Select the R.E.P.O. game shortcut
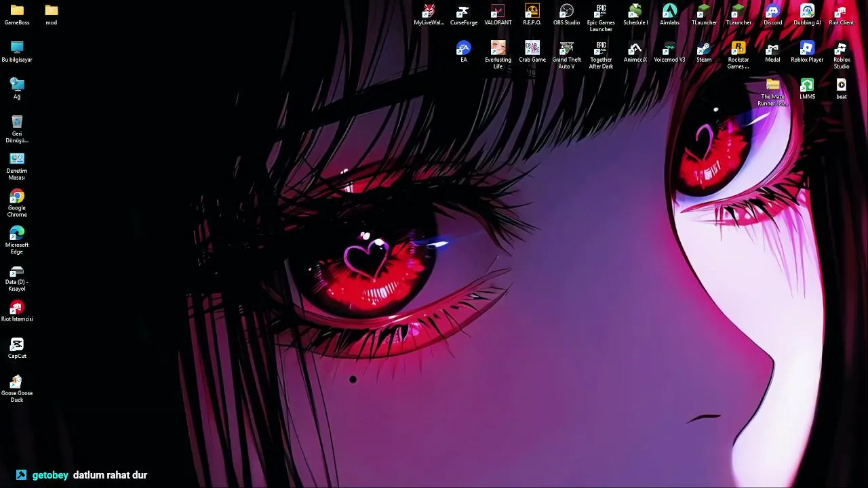Viewport: 868px width, 488px height. tap(532, 14)
